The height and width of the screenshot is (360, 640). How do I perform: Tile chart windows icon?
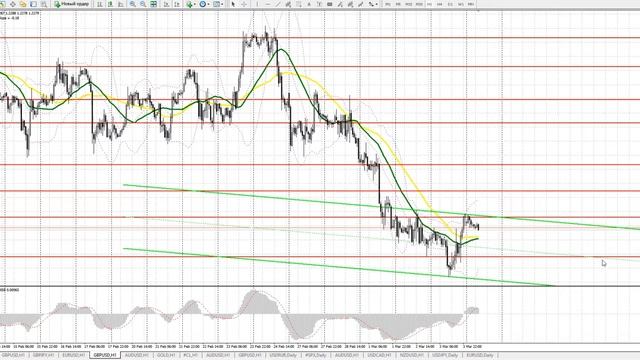pos(153,4)
